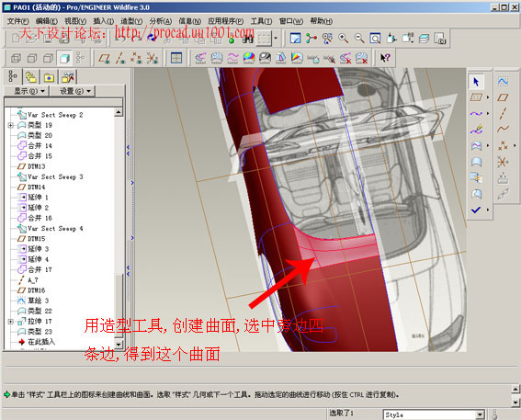The image size is (521, 420).
Task: Select the arrow pointer tool in Style toolbar
Action: pyautogui.click(x=476, y=82)
